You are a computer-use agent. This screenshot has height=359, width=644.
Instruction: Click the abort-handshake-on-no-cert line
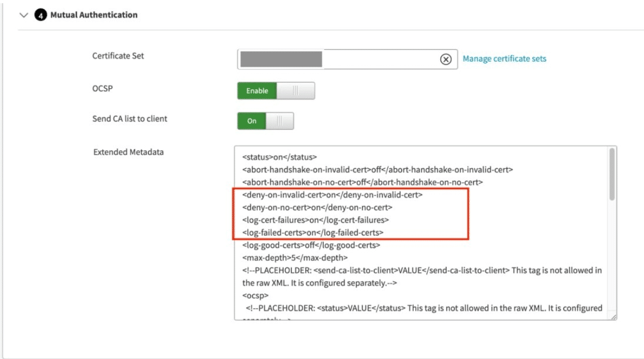tap(362, 182)
